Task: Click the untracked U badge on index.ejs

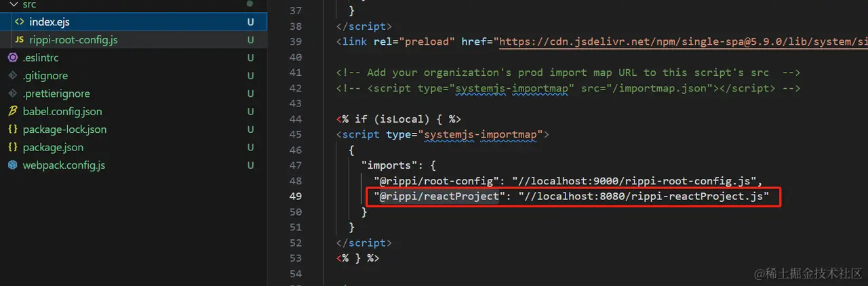Action: pyautogui.click(x=251, y=22)
